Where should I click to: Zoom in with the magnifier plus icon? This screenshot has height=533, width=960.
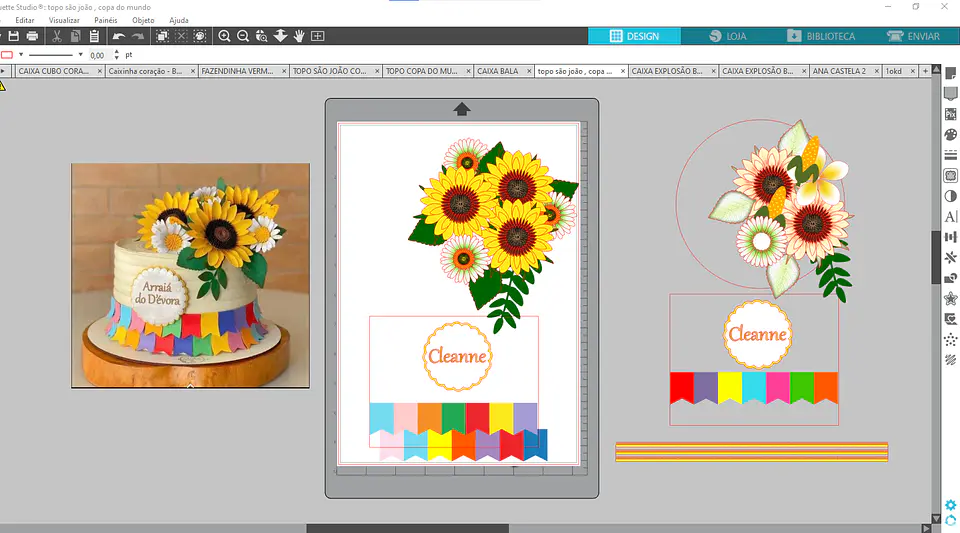tap(224, 36)
